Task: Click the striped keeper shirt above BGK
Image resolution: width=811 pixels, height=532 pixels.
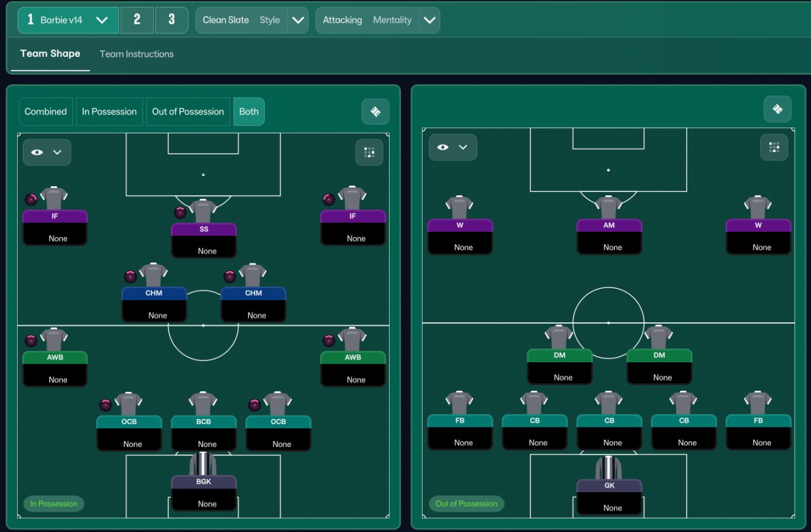Action: coord(203,464)
